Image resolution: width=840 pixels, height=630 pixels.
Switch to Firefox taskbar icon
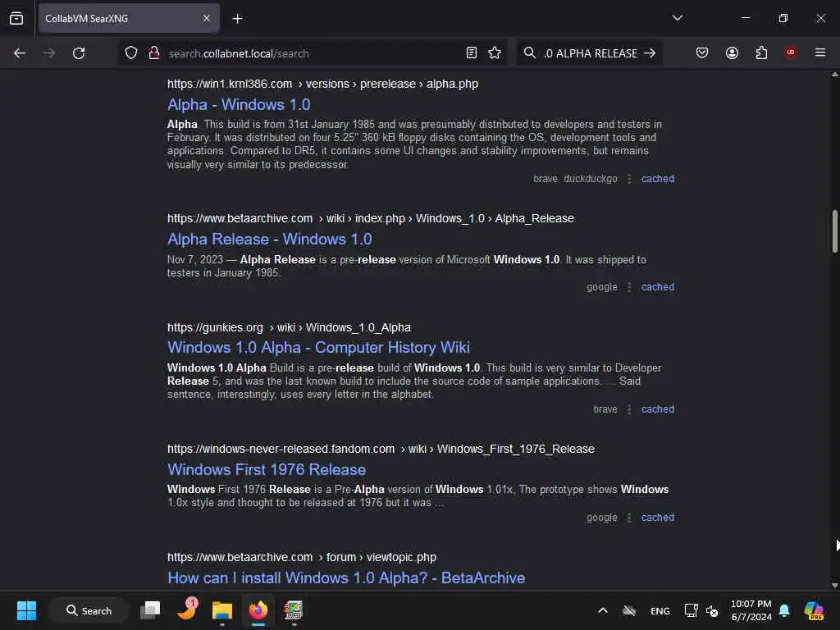click(x=258, y=610)
